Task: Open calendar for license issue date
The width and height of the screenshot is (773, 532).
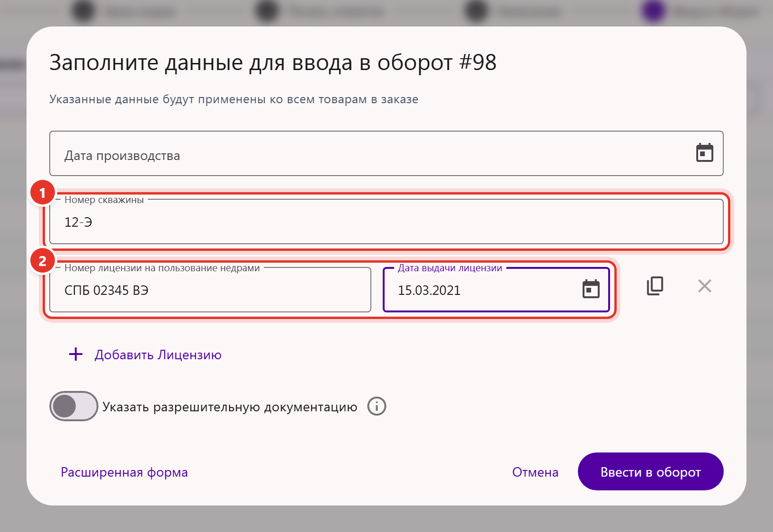Action: (x=591, y=289)
